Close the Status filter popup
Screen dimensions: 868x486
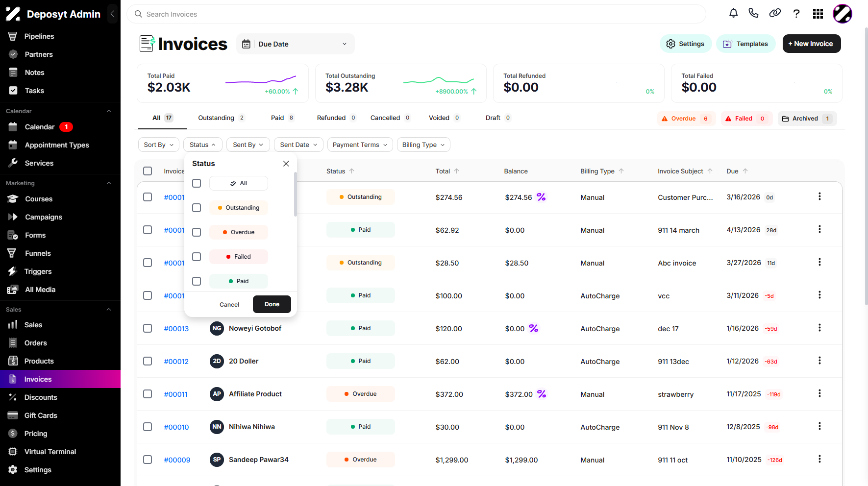pyautogui.click(x=286, y=164)
